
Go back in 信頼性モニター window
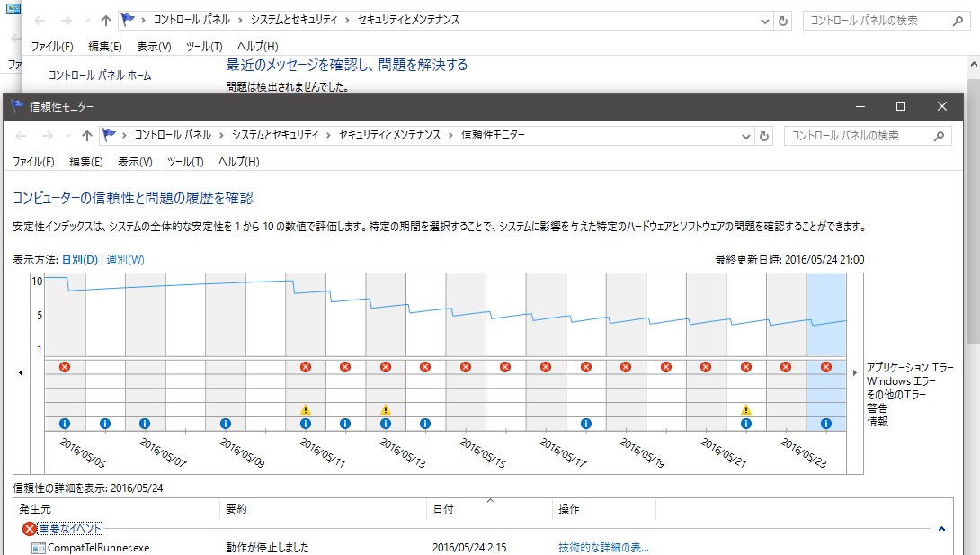[21, 136]
